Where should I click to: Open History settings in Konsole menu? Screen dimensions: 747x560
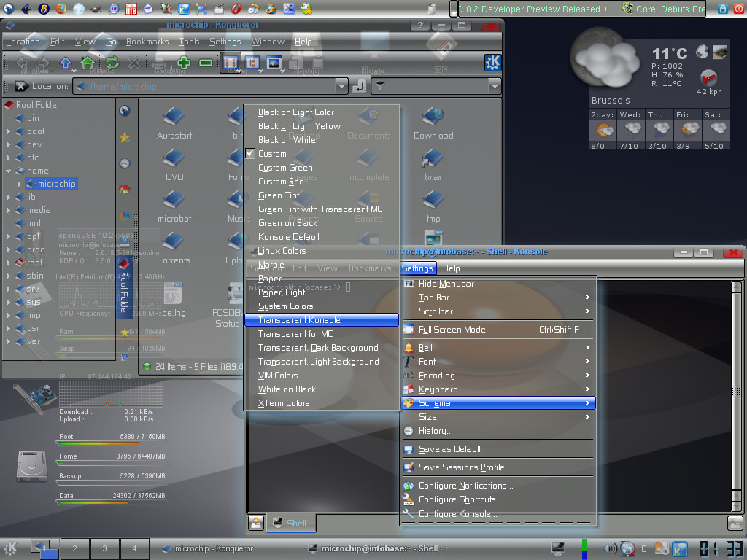pyautogui.click(x=498, y=431)
